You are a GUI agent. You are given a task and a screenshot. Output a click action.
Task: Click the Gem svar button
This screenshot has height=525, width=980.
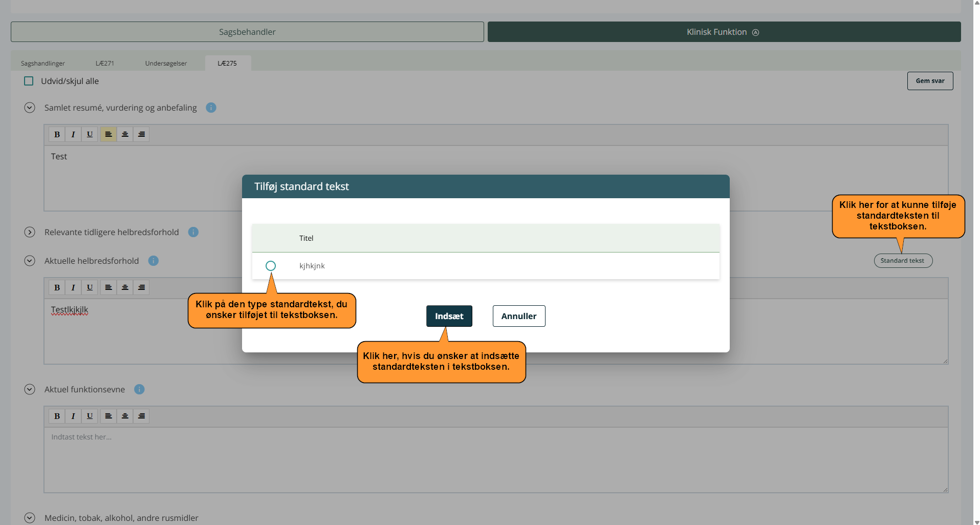pos(930,81)
